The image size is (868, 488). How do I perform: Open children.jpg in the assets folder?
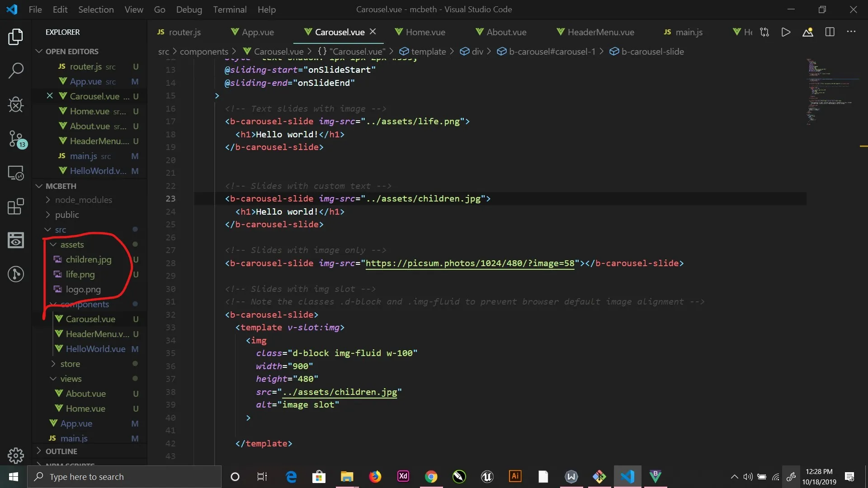coord(89,259)
